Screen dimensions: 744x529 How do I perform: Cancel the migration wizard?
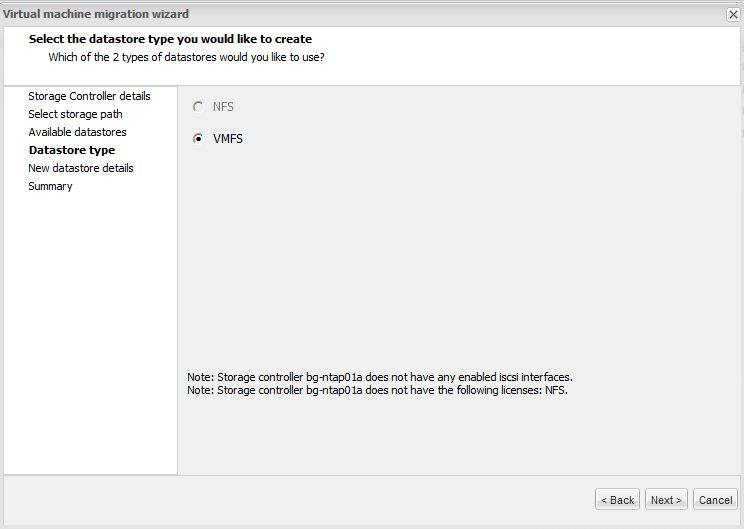(x=715, y=500)
